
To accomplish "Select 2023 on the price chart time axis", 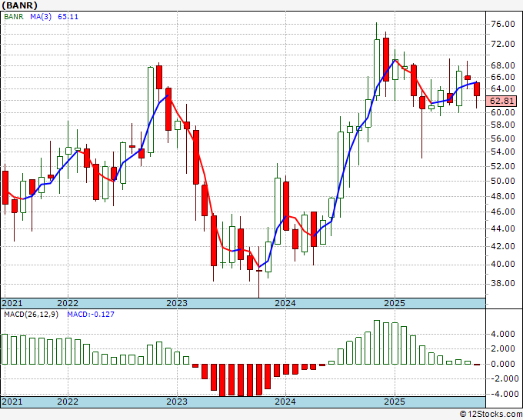I will tap(177, 303).
